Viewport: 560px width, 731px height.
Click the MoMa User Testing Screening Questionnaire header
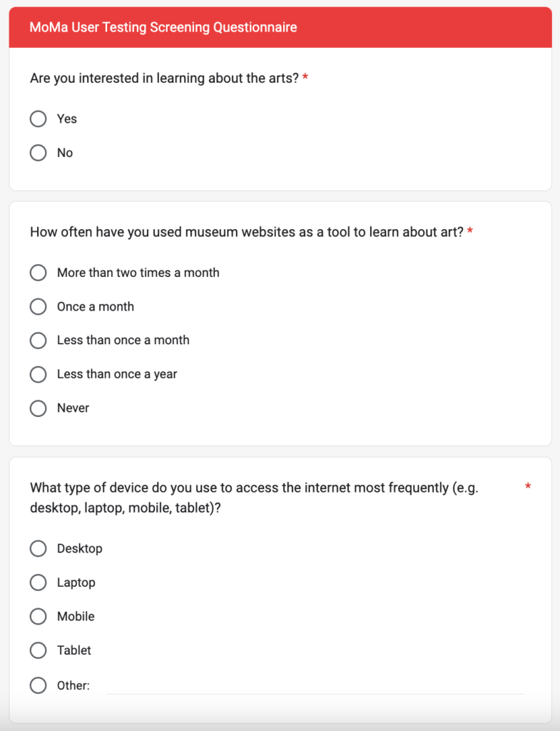point(163,27)
